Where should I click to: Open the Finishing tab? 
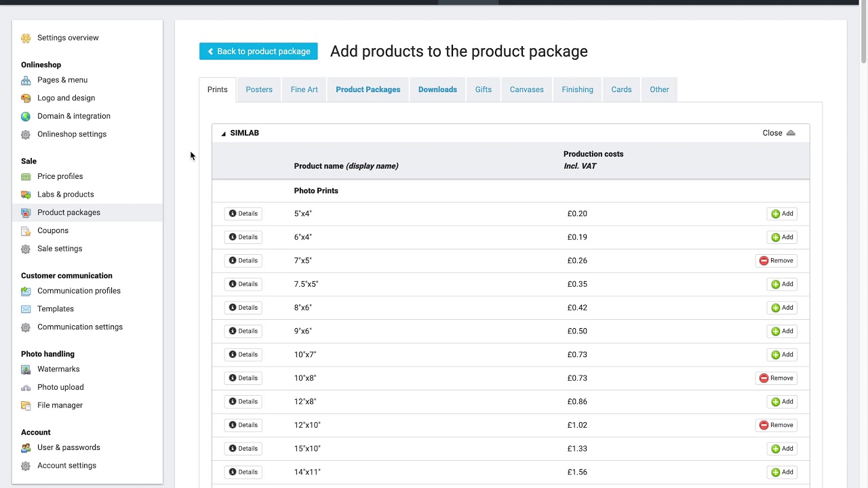point(577,89)
